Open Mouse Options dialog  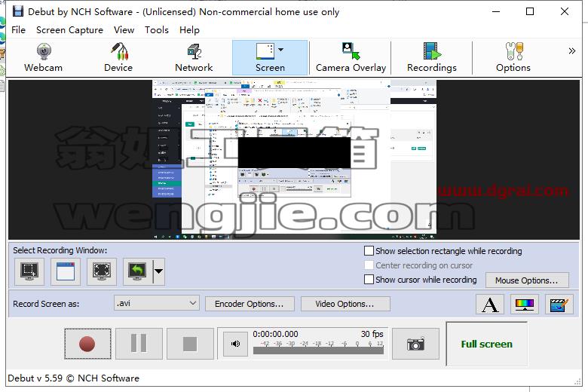[x=527, y=280]
